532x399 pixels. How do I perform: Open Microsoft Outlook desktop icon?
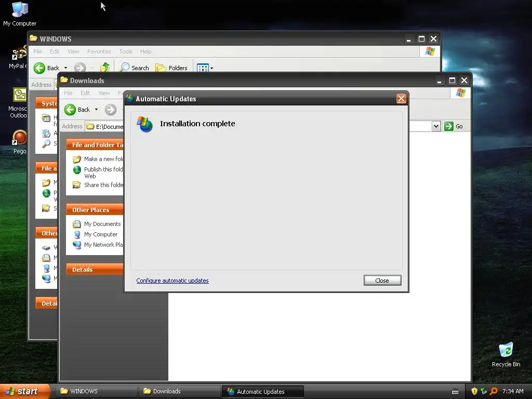coord(18,103)
